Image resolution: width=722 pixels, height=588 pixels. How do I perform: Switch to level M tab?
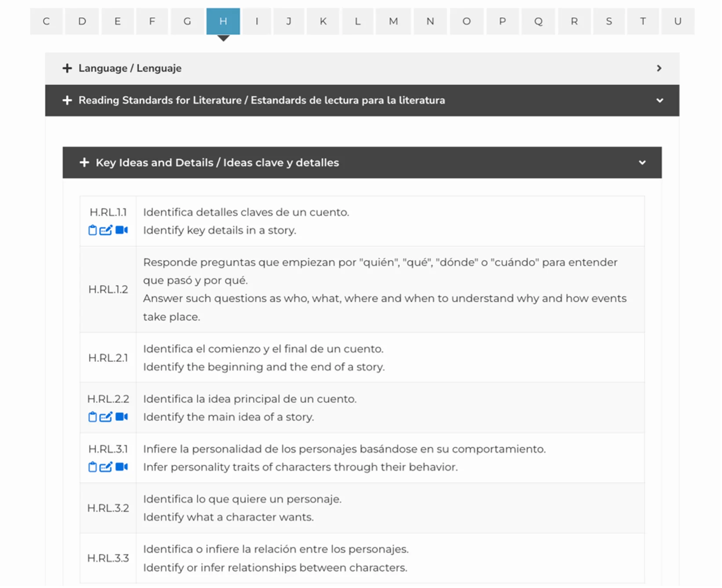pos(393,21)
